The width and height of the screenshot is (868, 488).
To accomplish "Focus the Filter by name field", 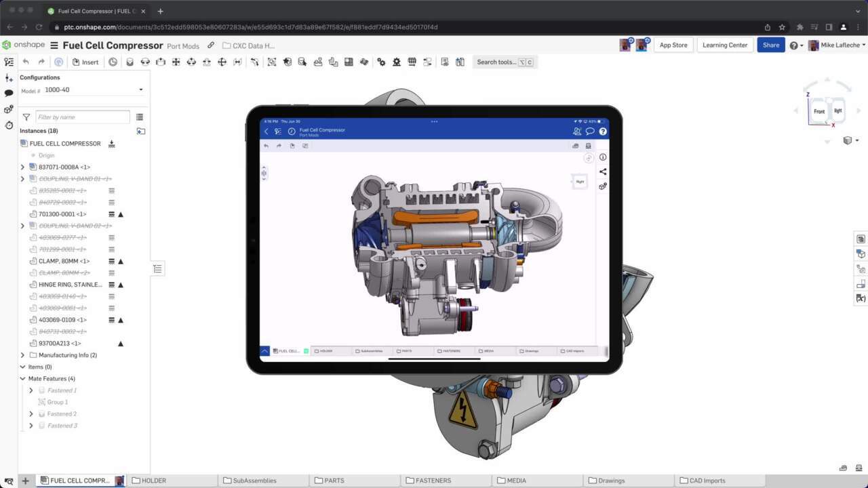I will pyautogui.click(x=82, y=117).
